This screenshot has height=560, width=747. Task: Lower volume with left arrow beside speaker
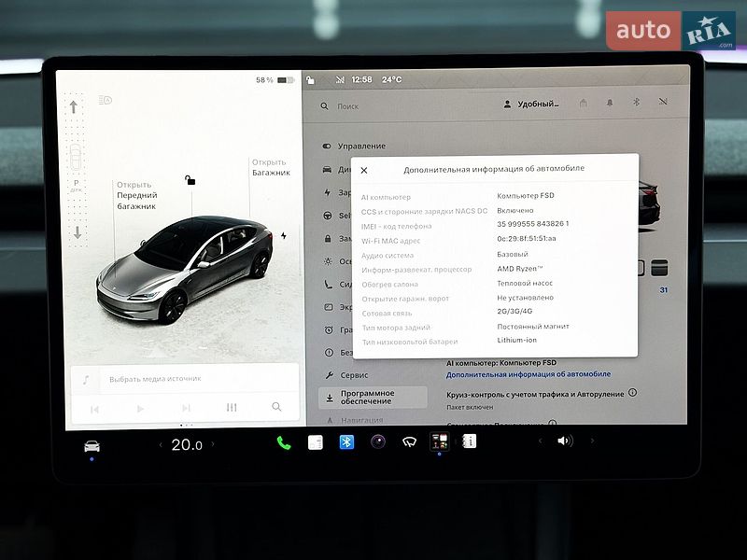click(540, 441)
